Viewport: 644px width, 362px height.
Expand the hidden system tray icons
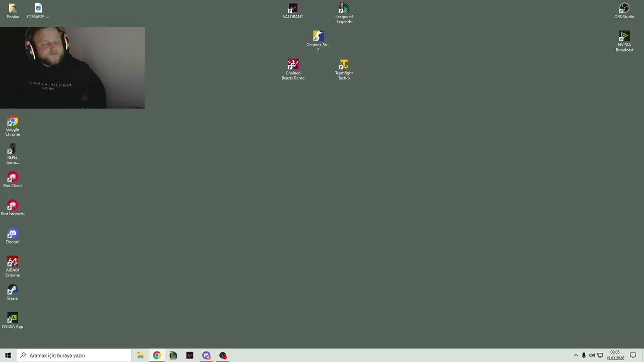[x=576, y=355]
